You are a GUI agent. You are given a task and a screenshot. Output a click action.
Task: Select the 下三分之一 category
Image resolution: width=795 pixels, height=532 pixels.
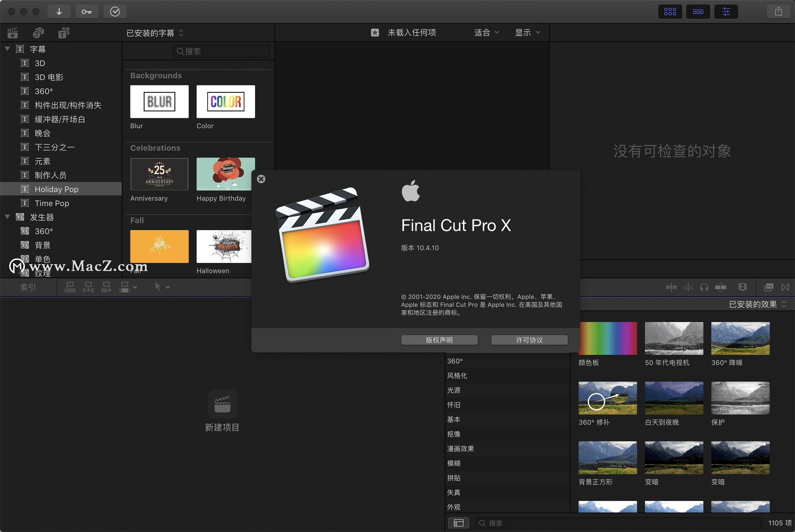61,147
